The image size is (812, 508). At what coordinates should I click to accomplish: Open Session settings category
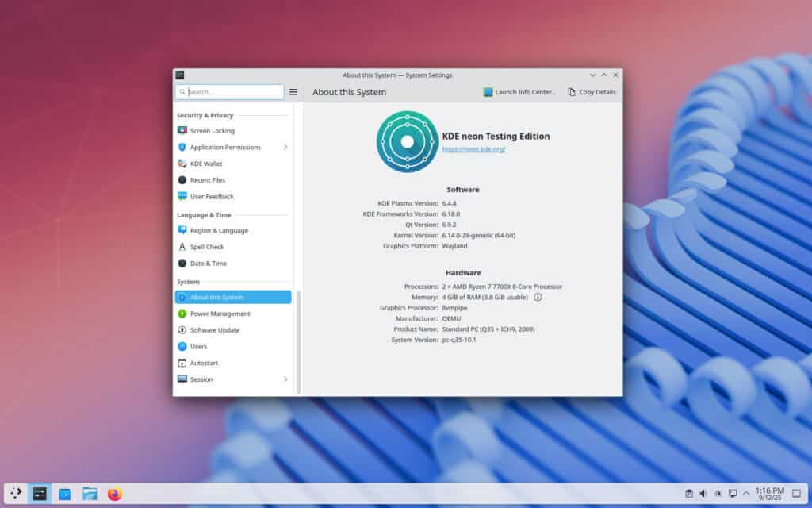click(x=233, y=379)
